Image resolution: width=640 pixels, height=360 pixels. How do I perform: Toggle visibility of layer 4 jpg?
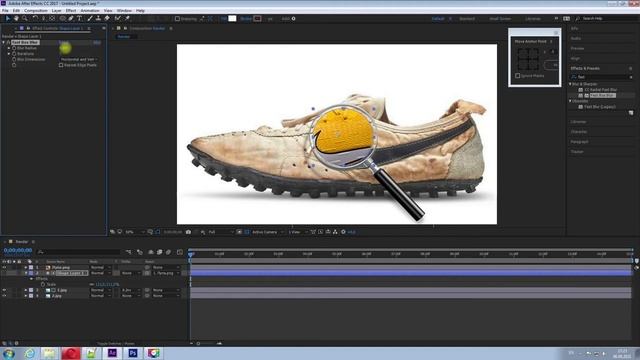[x=4, y=296]
